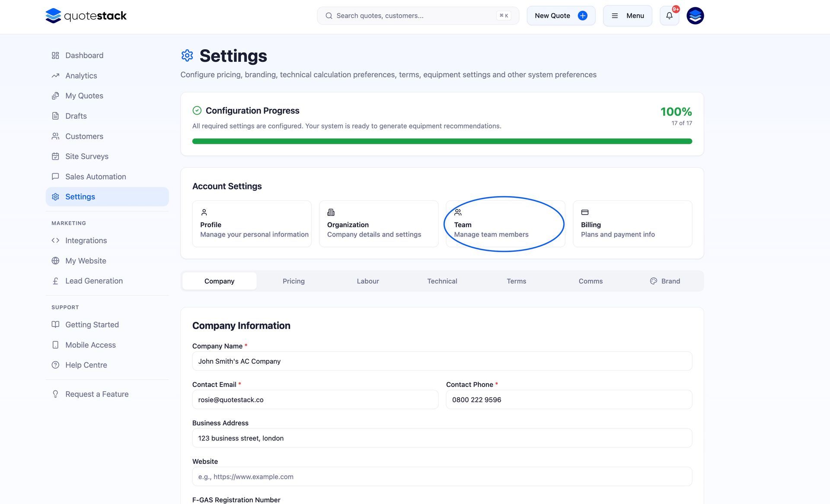Select the Technical tab
Screen dimensions: 830x504
click(442, 281)
